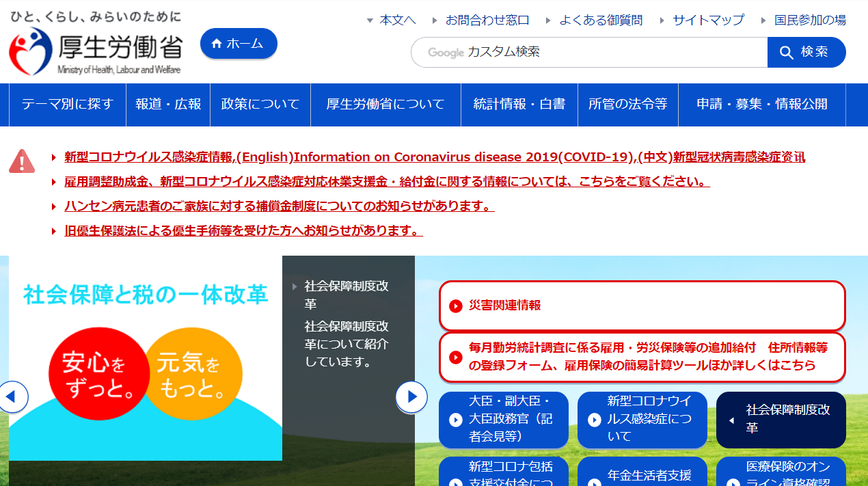Click the triangle arrow beside サイトマップ
The width and height of the screenshot is (868, 486).
point(662,21)
